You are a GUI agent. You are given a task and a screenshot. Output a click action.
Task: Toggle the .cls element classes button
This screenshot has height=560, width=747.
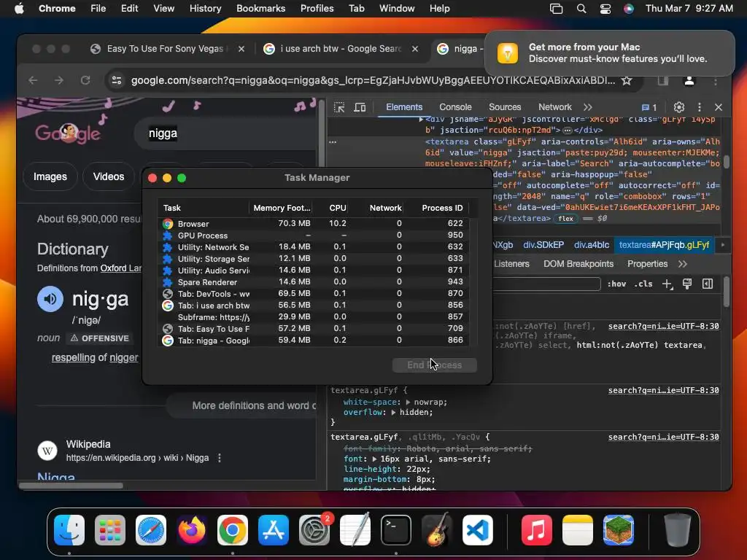[643, 284]
